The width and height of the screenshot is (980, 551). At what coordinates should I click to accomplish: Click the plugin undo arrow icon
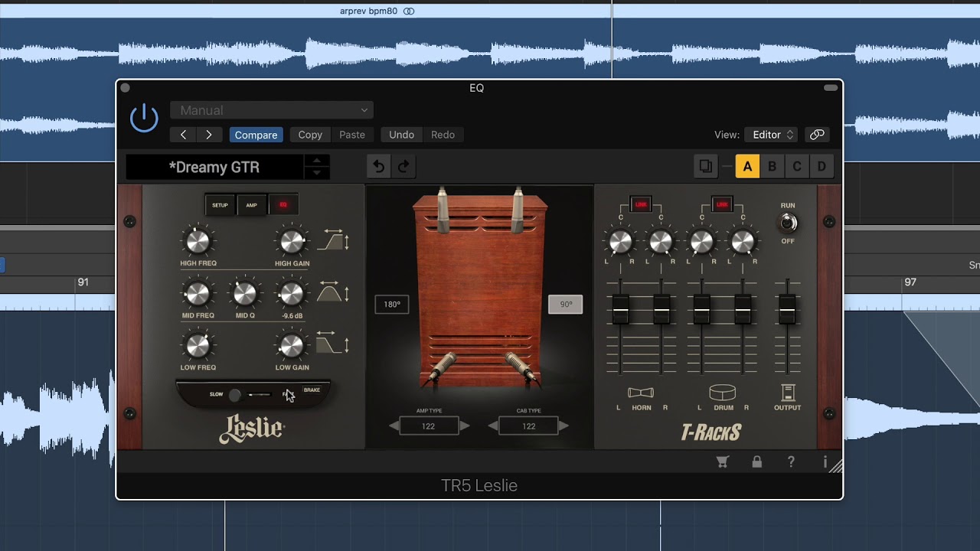tap(379, 166)
